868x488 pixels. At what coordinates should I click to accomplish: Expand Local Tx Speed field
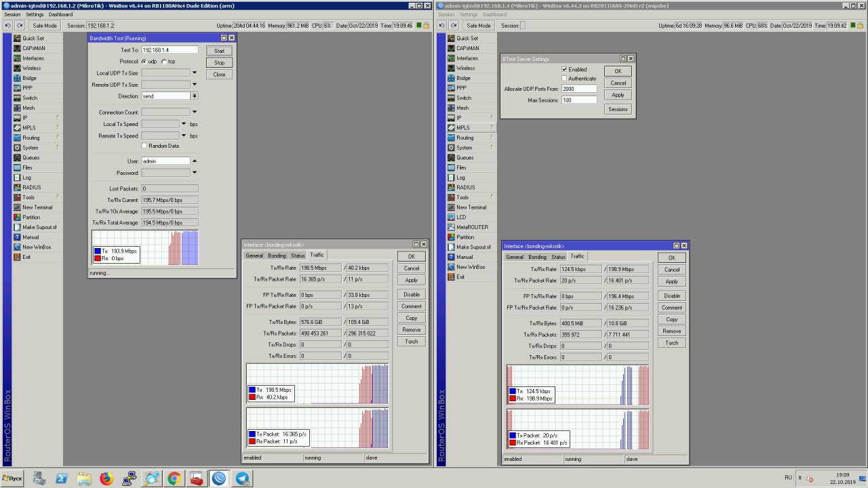(x=184, y=124)
